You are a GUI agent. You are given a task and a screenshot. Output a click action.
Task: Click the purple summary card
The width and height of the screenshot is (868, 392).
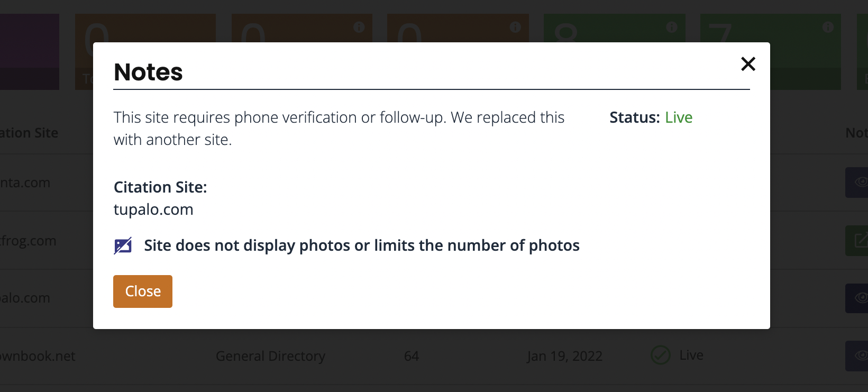click(x=30, y=51)
